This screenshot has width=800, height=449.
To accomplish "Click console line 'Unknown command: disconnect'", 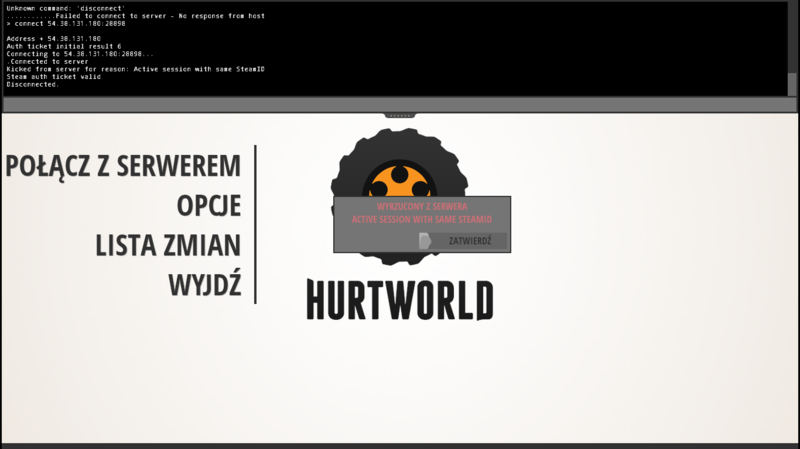I will tap(66, 8).
